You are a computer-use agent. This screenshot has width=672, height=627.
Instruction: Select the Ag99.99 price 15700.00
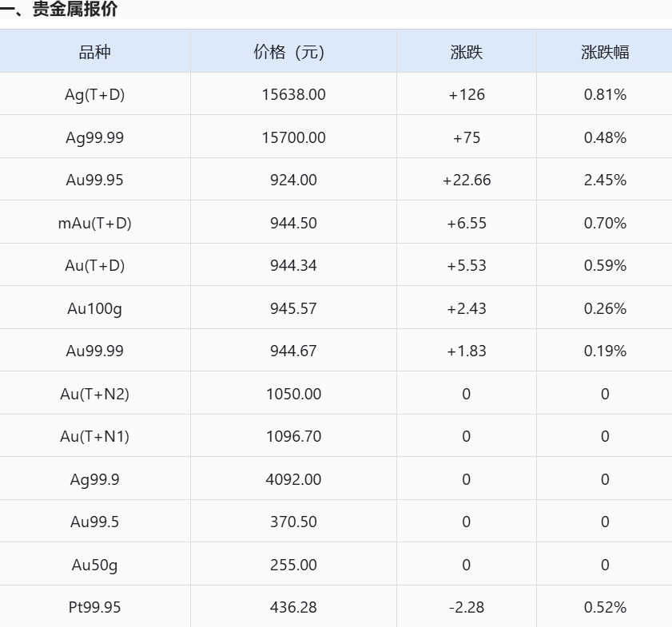tap(293, 137)
